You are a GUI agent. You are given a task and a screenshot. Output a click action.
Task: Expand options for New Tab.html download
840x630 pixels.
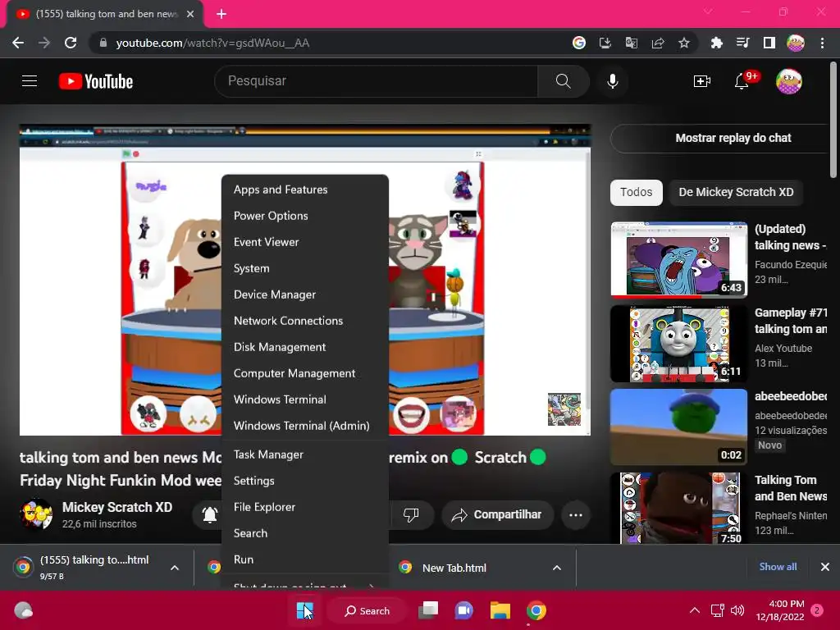(x=557, y=568)
